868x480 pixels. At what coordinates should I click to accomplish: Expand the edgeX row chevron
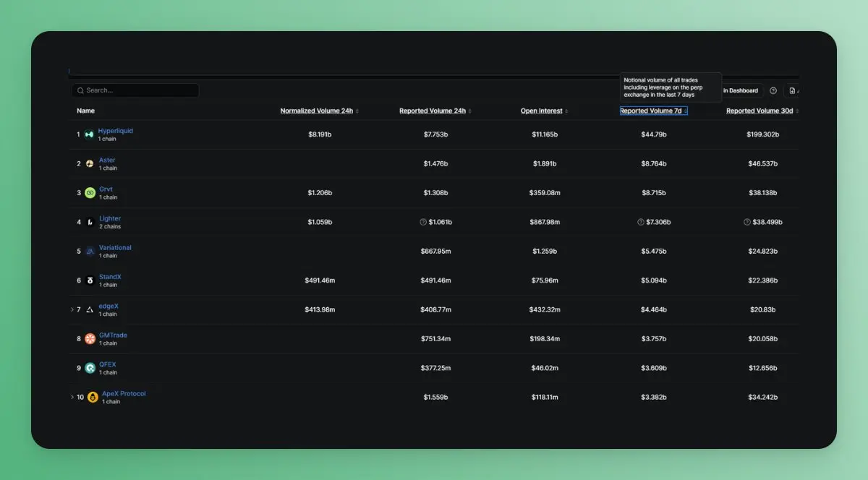click(x=72, y=309)
